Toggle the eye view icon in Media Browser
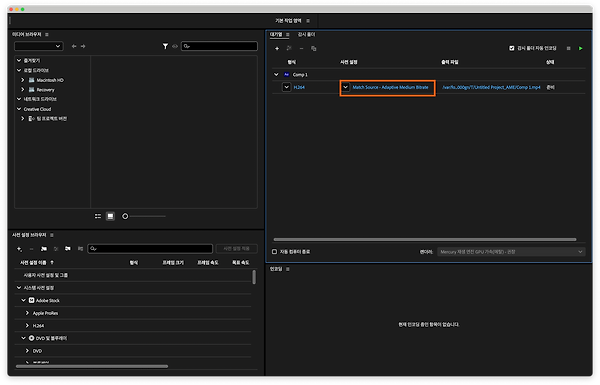The width and height of the screenshot is (600, 385). (175, 46)
